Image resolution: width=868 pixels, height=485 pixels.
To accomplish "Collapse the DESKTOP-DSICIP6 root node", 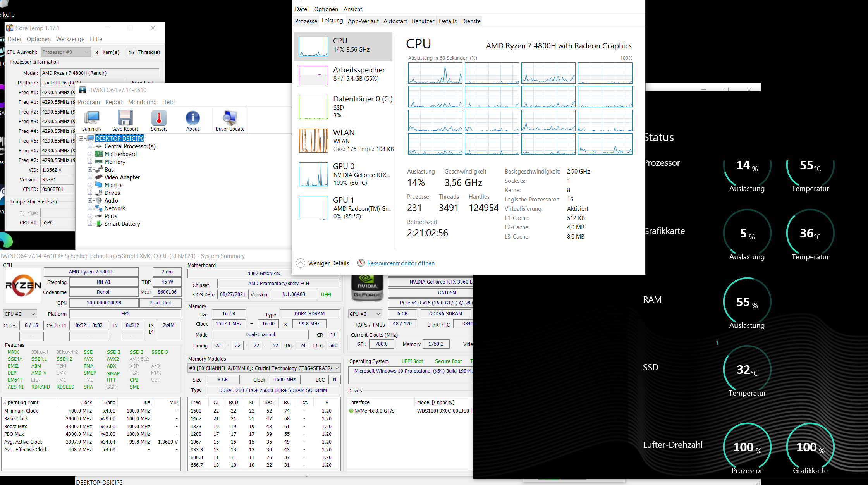I will pyautogui.click(x=81, y=138).
